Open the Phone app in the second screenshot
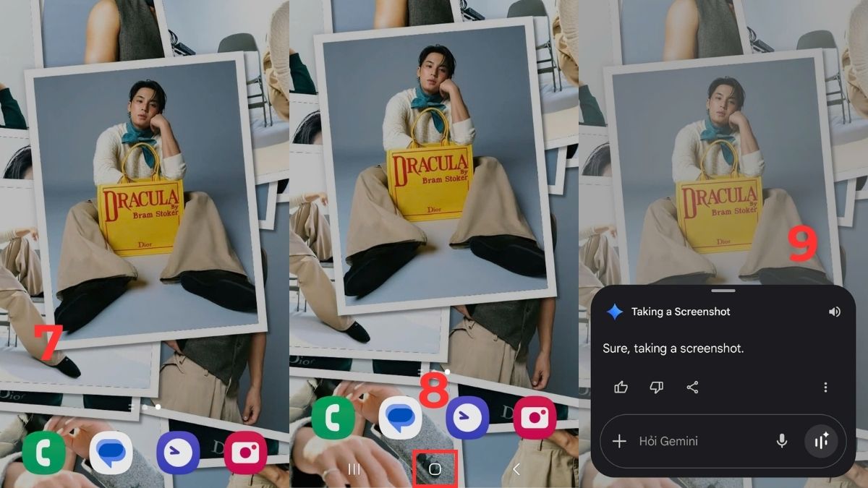868x488 pixels. [333, 418]
